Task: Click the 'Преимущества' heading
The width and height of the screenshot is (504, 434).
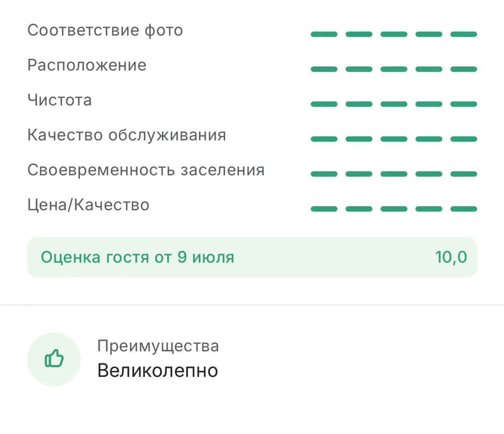Action: pos(158,346)
